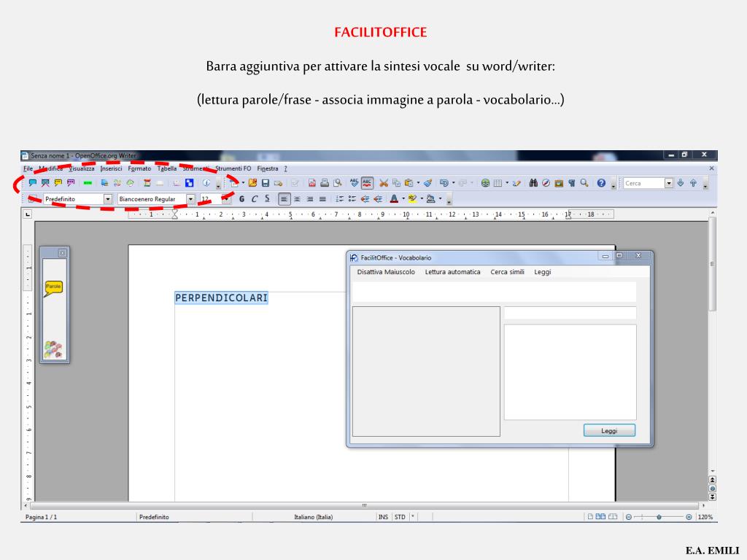Click into the Cerca search input field
Viewport: 747px width, 560px height.
coord(643,183)
